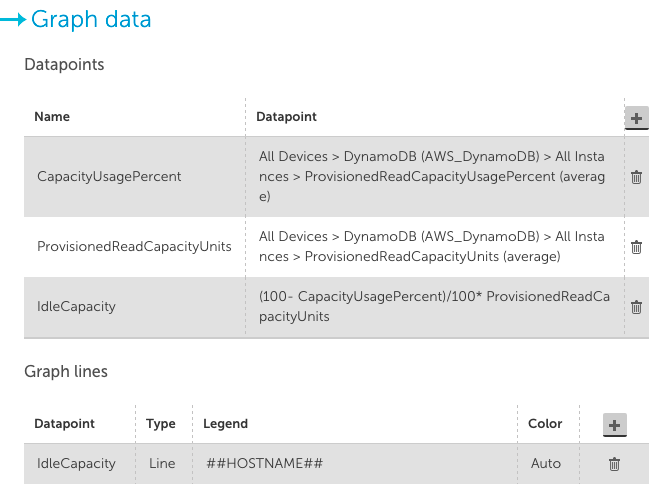Select IdleCapacity in Graph lines table
Screen dimensions: 658x500
pos(76,463)
